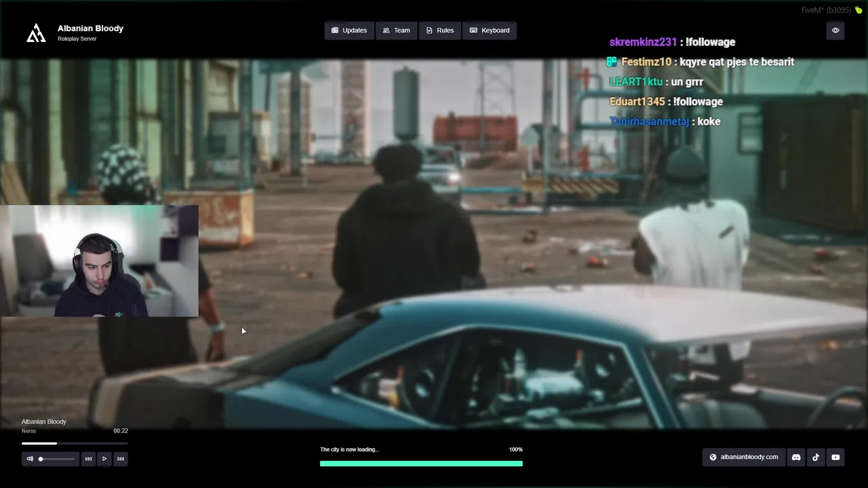Image resolution: width=868 pixels, height=488 pixels.
Task: Open albanianbloody.com website link
Action: [744, 457]
